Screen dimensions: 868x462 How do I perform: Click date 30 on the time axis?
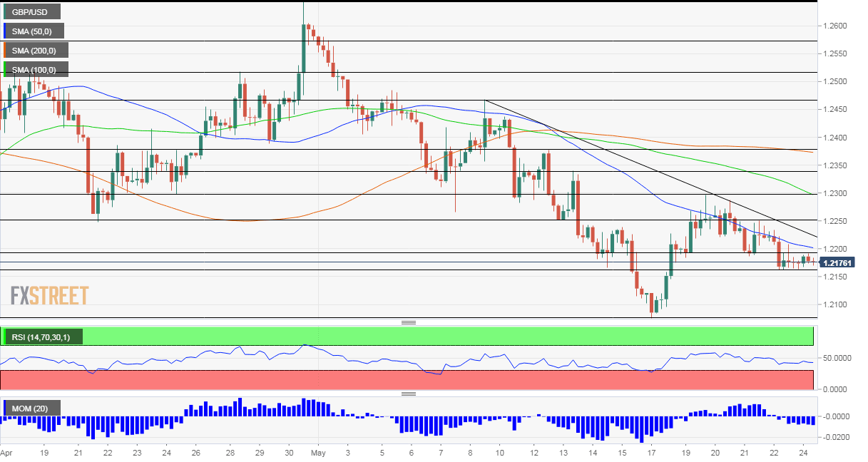point(290,453)
